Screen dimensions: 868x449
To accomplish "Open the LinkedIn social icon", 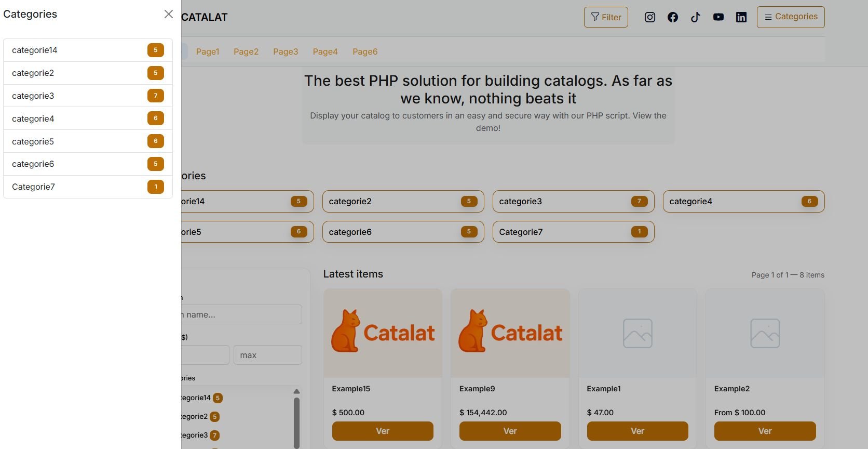I will (741, 17).
